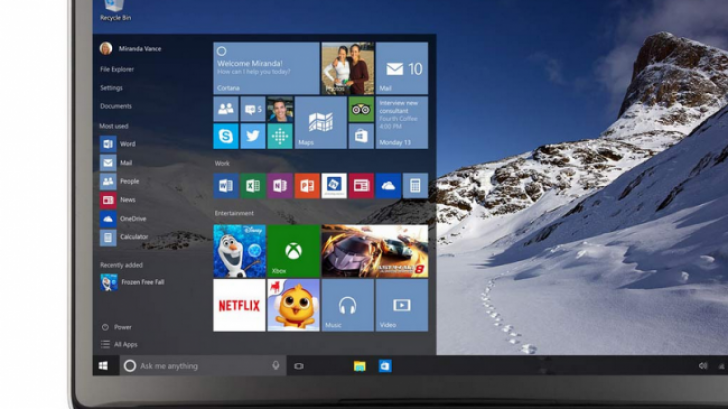The height and width of the screenshot is (409, 728).
Task: Launch PowerPoint from the Work group
Action: (x=307, y=186)
